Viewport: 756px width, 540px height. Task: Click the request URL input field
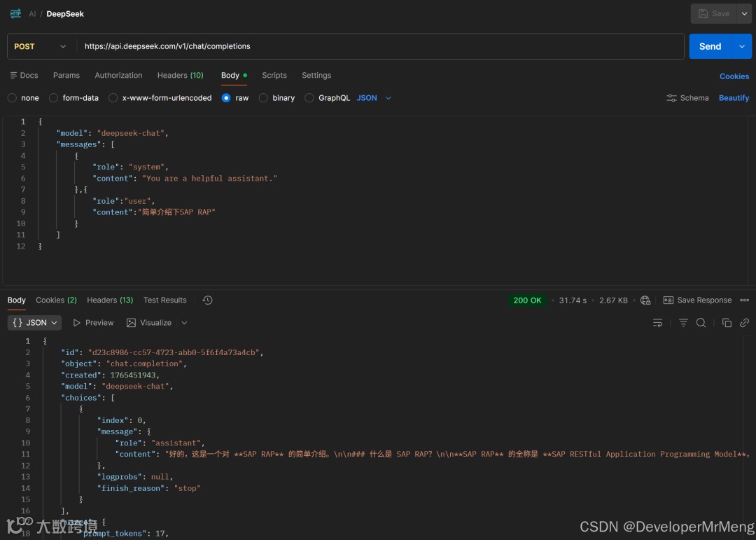tap(380, 46)
